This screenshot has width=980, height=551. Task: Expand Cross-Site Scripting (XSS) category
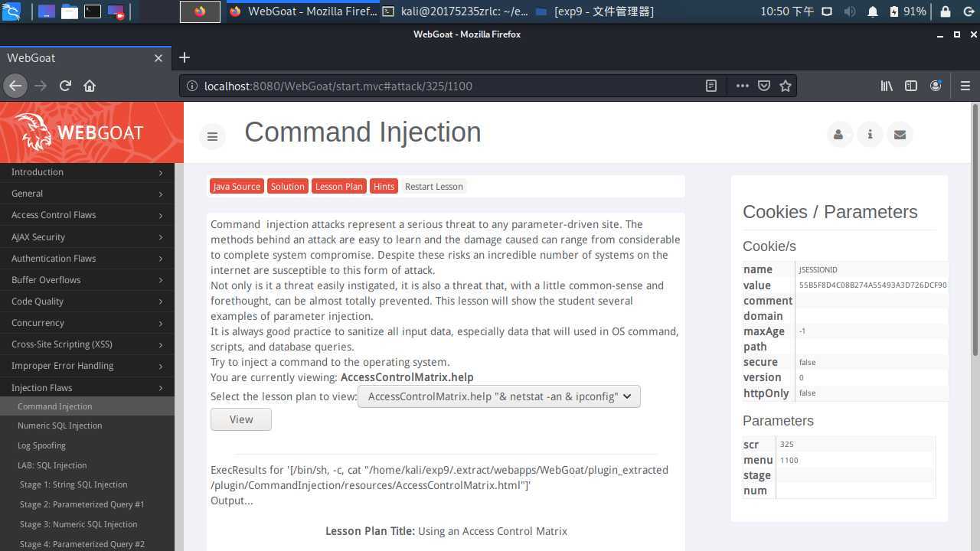87,344
